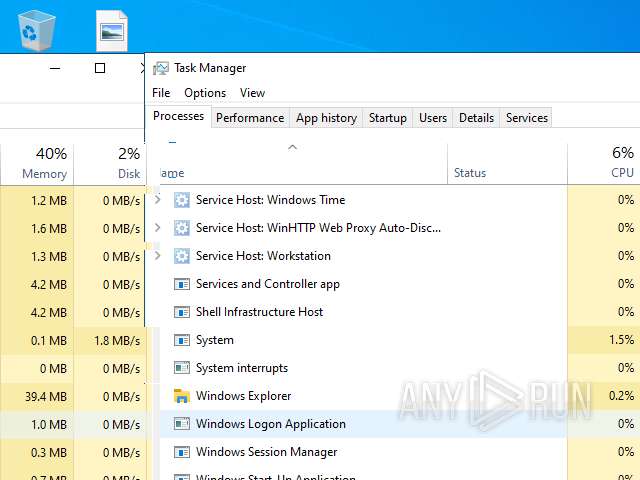Screen dimensions: 640x480
Task: Sort by the Status column header
Action: pos(507,164)
